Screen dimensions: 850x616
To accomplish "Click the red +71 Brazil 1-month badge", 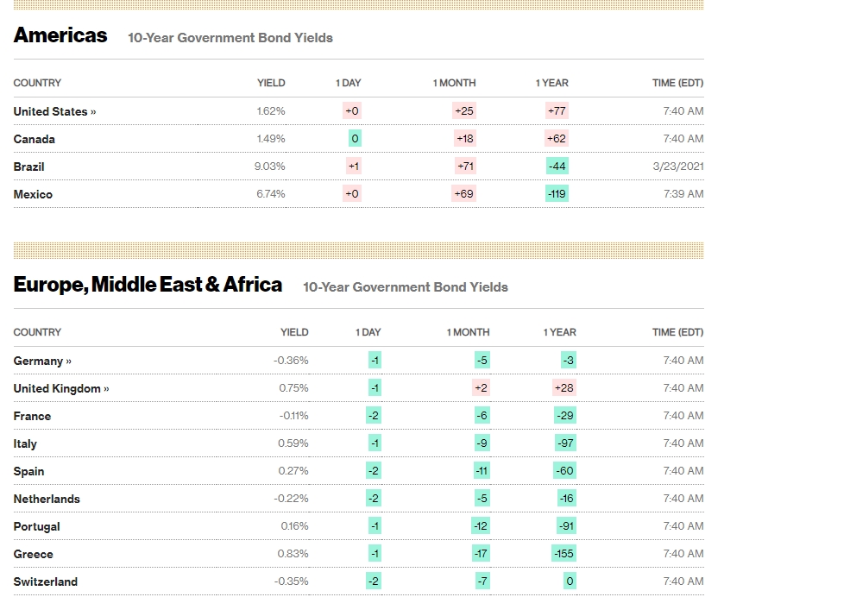I will (x=464, y=167).
